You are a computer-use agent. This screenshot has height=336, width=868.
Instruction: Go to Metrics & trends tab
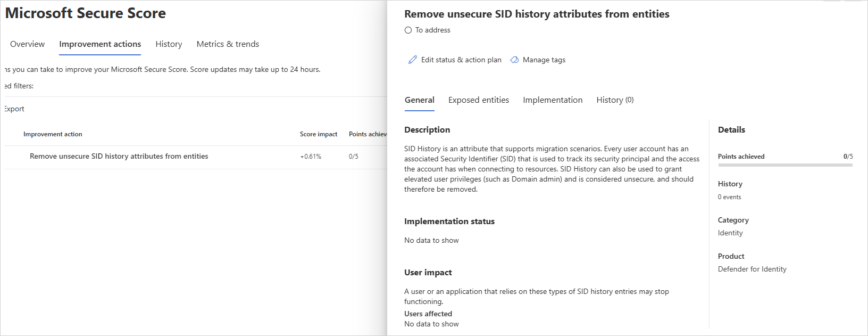pyautogui.click(x=228, y=44)
